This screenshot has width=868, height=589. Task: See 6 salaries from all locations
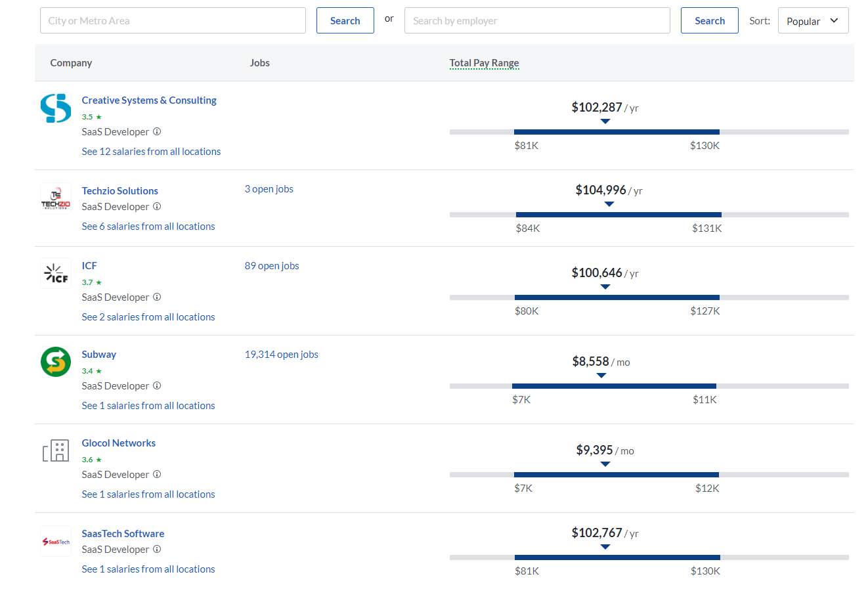tap(148, 227)
